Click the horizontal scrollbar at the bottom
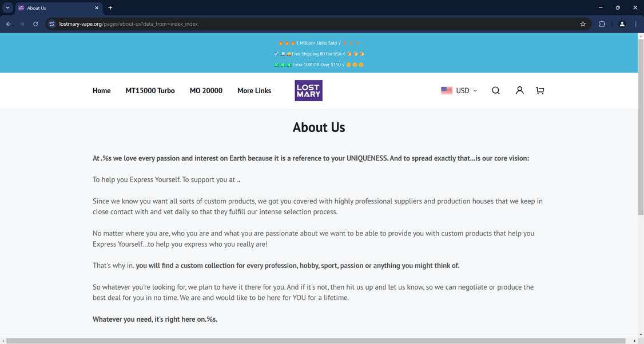 tap(316, 341)
